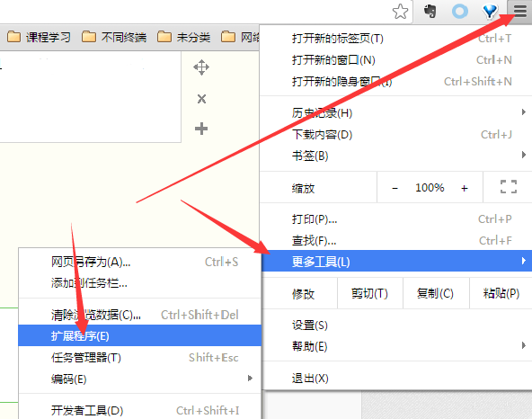Decrease zoom with the minus button
532x419 pixels.
[395, 188]
